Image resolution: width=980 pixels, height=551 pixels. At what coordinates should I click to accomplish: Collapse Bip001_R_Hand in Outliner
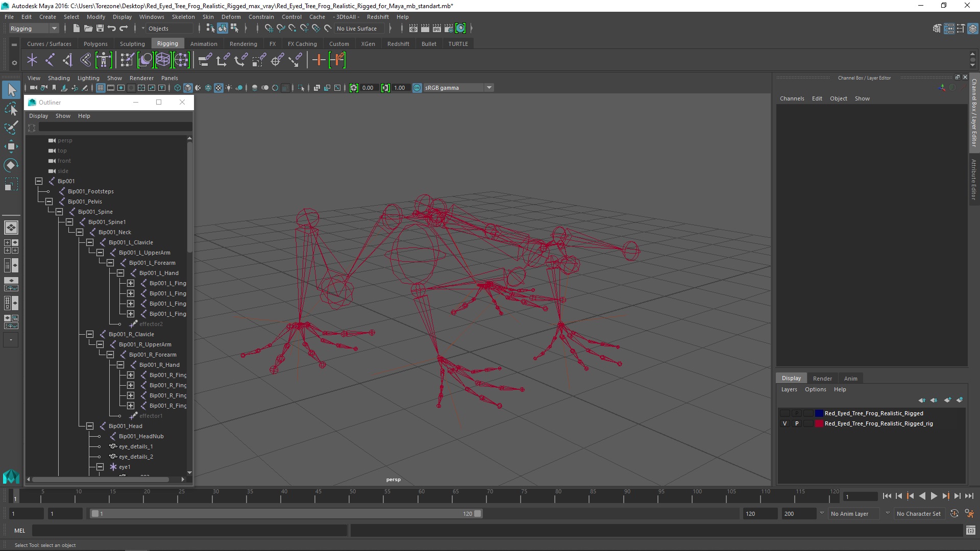point(120,365)
